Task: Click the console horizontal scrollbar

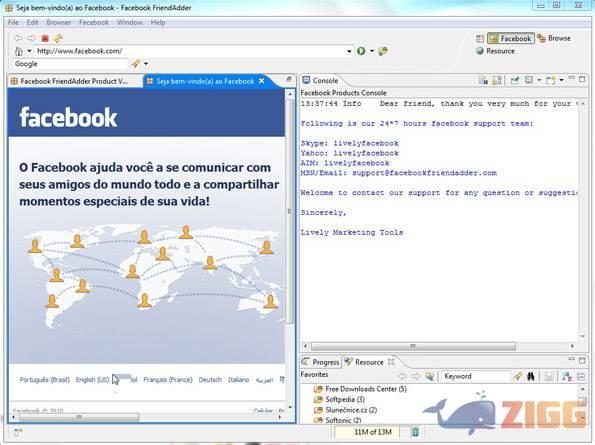Action: tap(413, 346)
